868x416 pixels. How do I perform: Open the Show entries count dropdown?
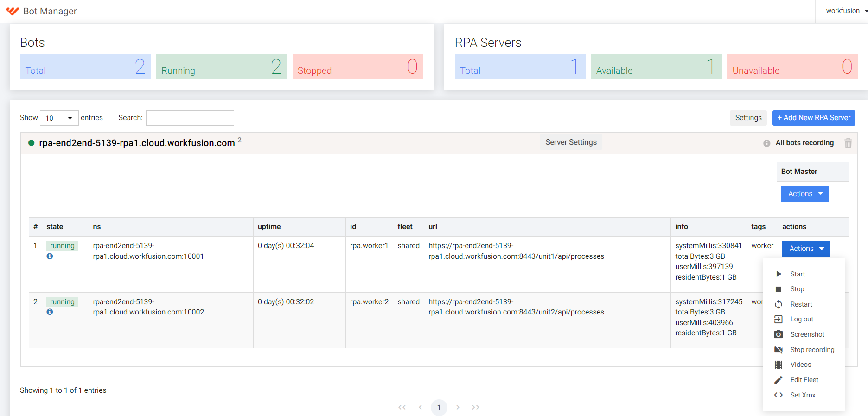coord(59,118)
